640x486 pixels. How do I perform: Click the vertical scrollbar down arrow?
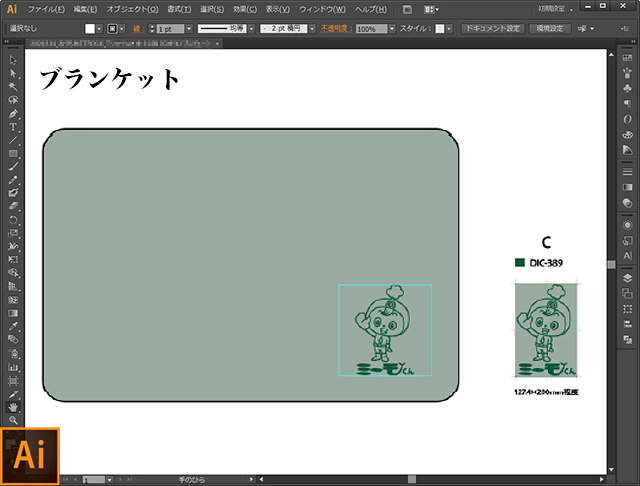point(611,470)
